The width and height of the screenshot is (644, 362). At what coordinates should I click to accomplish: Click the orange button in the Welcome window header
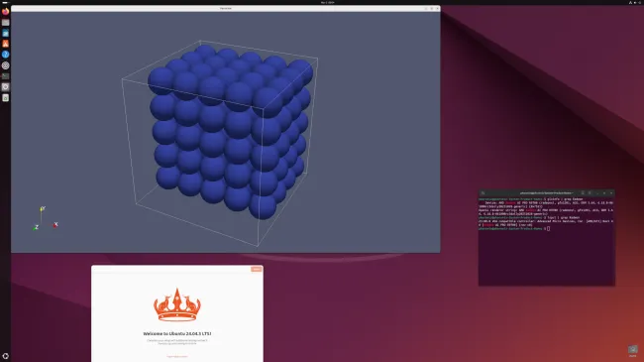point(257,269)
